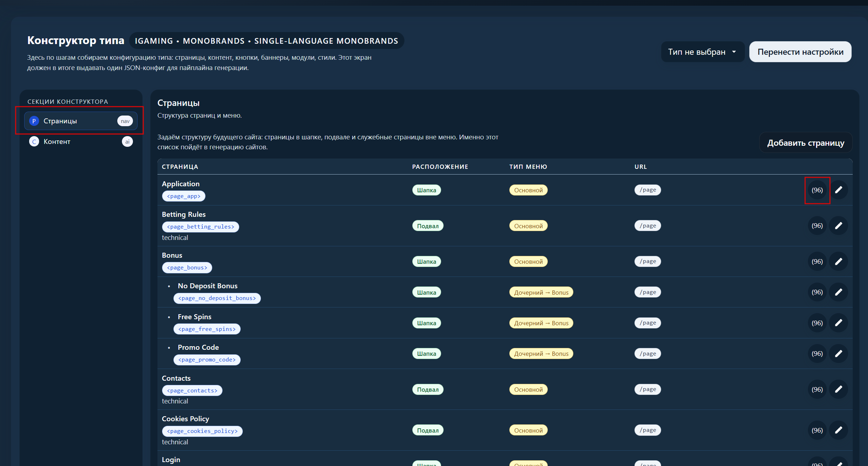Open Contacts row pencil edit icon

pyautogui.click(x=838, y=389)
